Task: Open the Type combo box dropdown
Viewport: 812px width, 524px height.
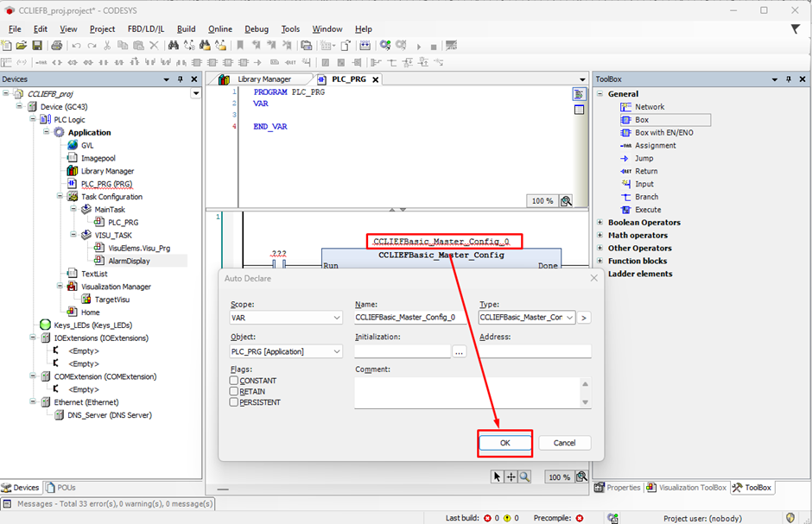Action: coord(569,318)
